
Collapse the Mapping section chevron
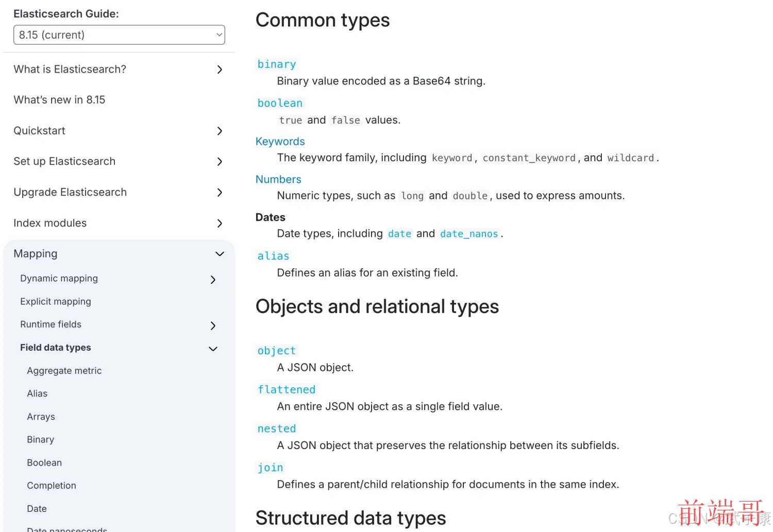[220, 254]
